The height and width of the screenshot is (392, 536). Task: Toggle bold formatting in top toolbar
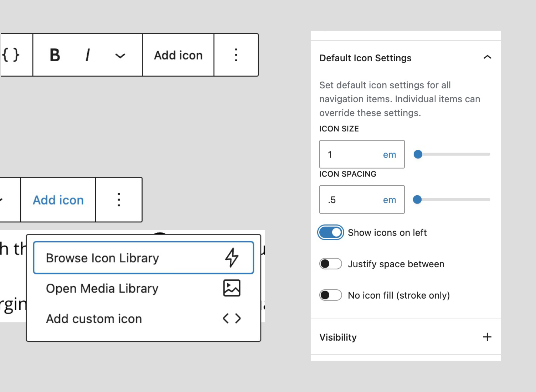coord(55,55)
